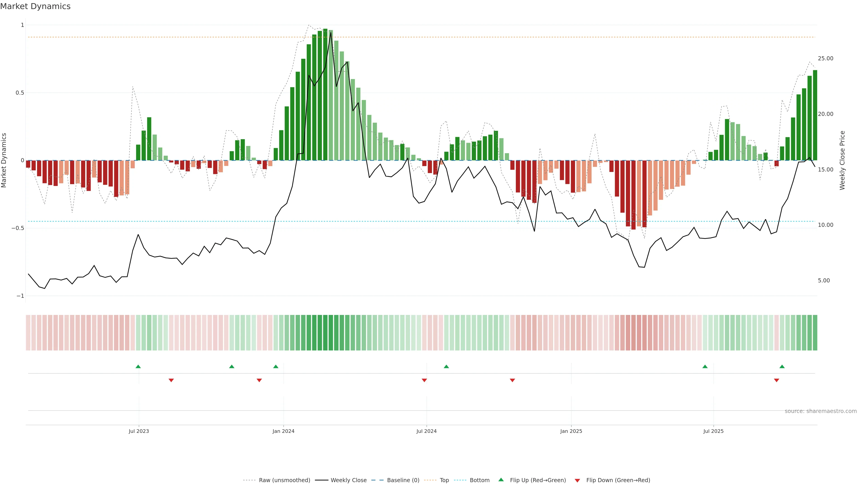Click the first green flip-up triangle marker
This screenshot has width=868, height=488.
138,366
